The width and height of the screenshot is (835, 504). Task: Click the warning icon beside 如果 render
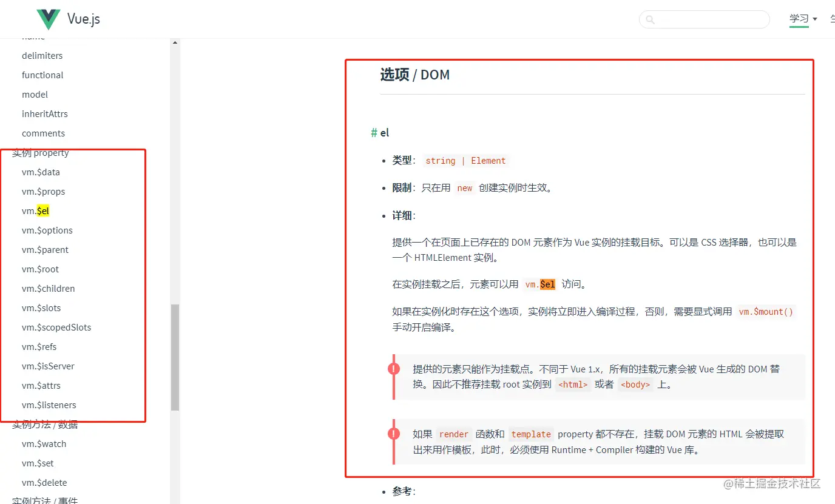[394, 434]
